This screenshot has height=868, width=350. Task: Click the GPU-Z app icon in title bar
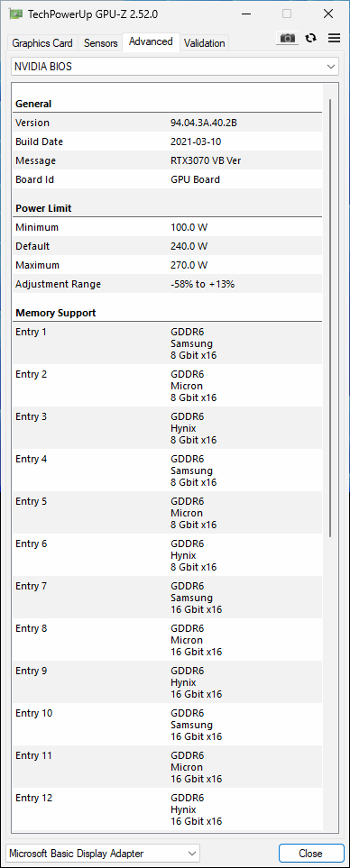tap(16, 14)
